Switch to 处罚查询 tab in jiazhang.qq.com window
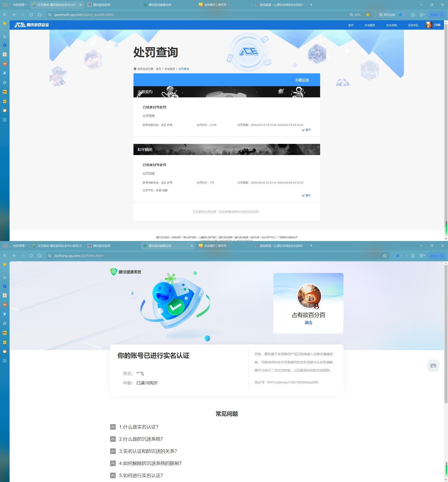The width and height of the screenshot is (448, 482). (58, 246)
